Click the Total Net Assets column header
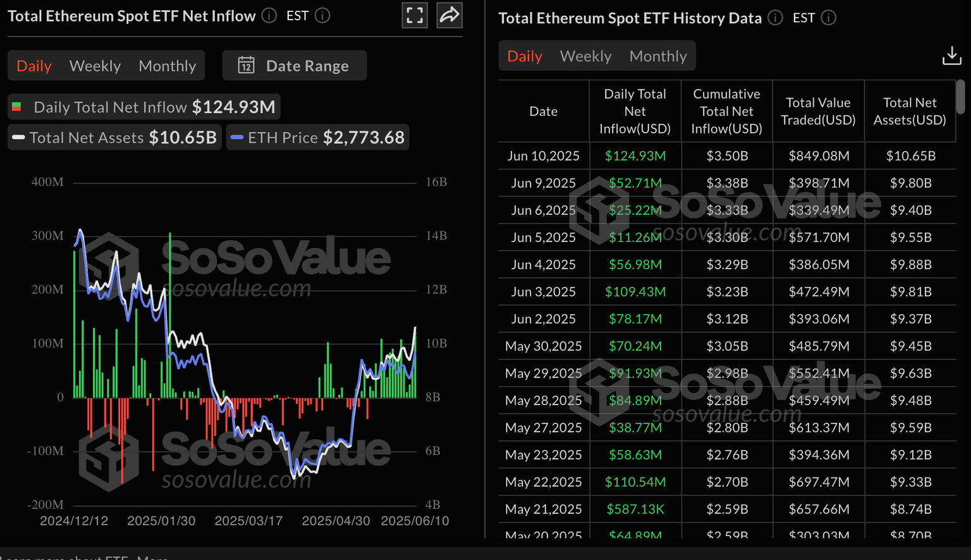Screen dimensions: 971x560 [909, 111]
